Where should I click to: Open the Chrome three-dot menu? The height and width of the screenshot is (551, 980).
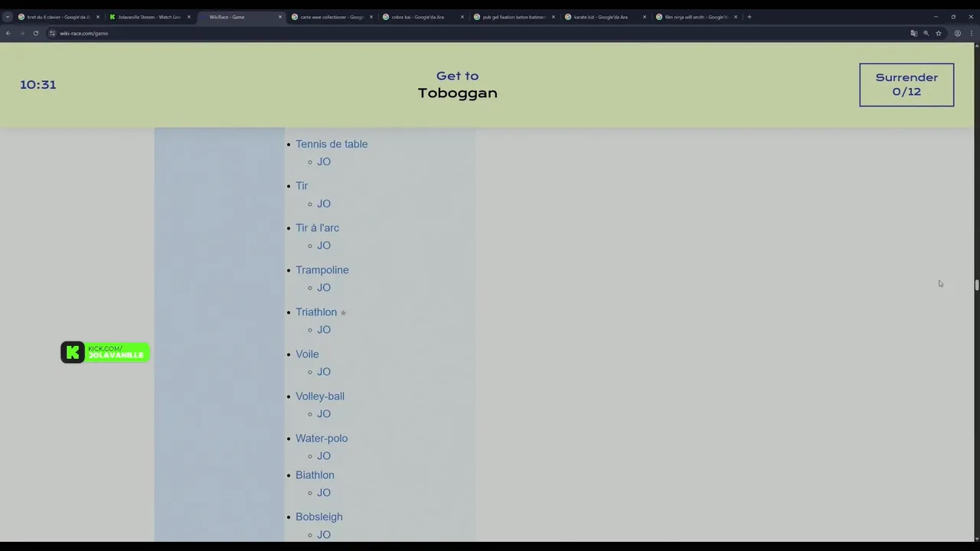(970, 33)
